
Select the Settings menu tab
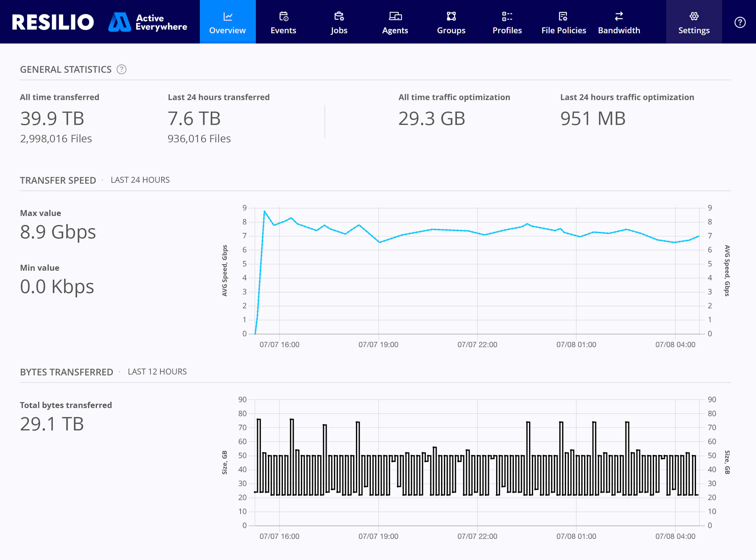coord(695,21)
